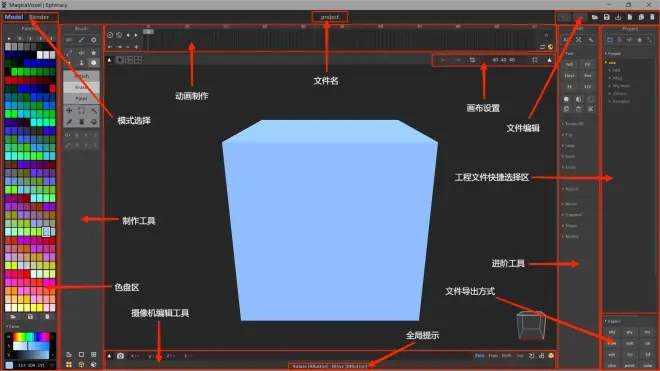Adjust the H hue rainbow slider

32,337
